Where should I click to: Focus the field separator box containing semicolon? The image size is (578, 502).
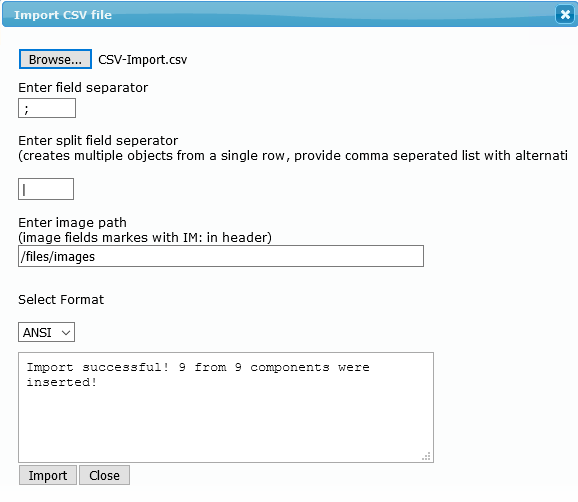pyautogui.click(x=47, y=108)
